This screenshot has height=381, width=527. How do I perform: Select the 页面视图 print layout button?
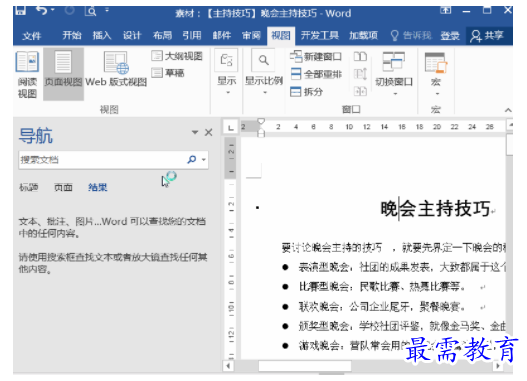(63, 74)
